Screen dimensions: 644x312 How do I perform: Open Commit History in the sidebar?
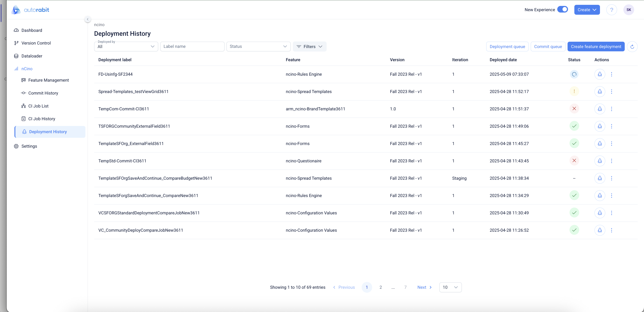click(x=43, y=93)
